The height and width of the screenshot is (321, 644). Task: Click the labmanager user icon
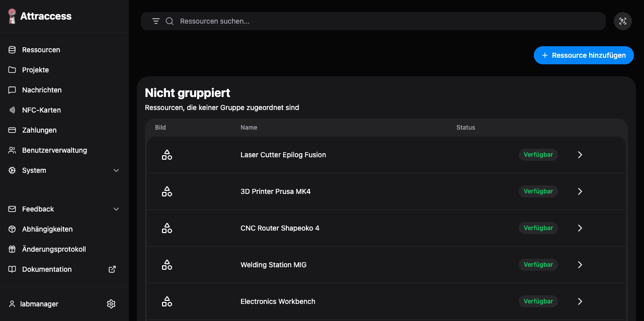click(x=12, y=304)
